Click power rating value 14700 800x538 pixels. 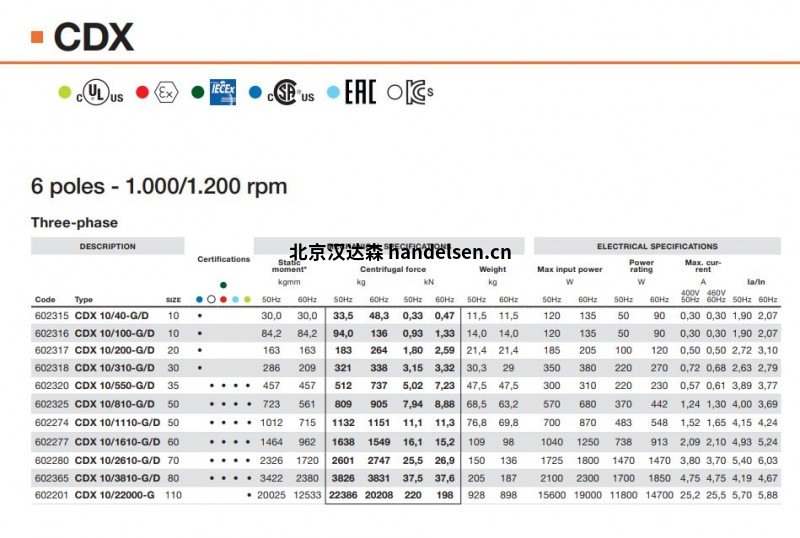(x=659, y=495)
